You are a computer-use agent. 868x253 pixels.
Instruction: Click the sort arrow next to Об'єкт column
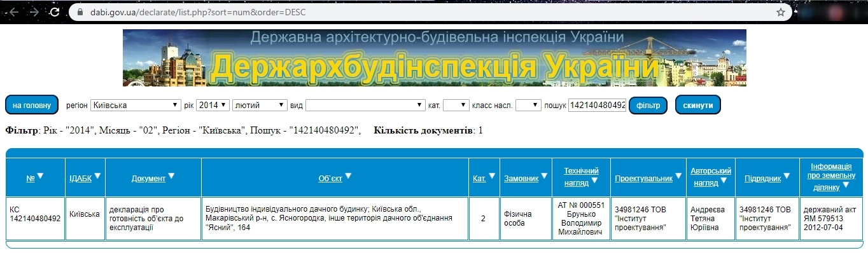[x=348, y=177]
